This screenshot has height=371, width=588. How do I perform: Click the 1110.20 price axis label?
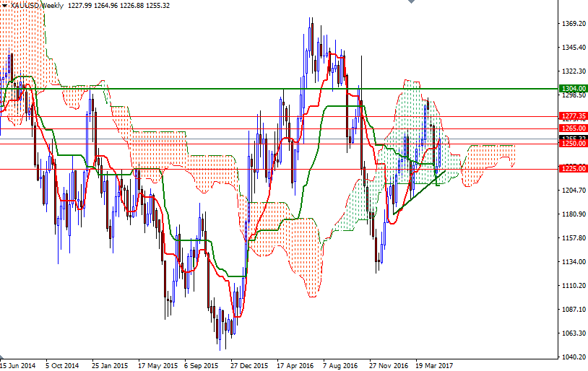[574, 286]
